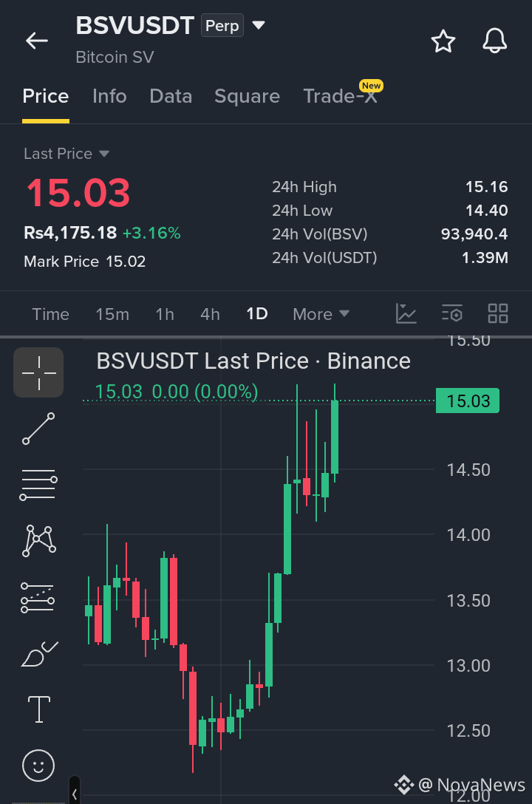The image size is (532, 804).
Task: Click the Rs4,175.18 converted price
Action: pos(70,233)
